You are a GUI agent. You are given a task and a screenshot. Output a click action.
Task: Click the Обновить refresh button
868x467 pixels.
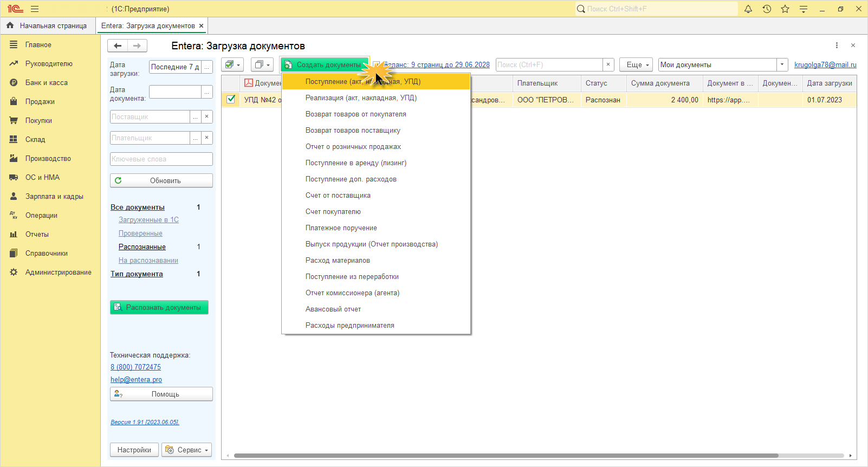pyautogui.click(x=161, y=180)
